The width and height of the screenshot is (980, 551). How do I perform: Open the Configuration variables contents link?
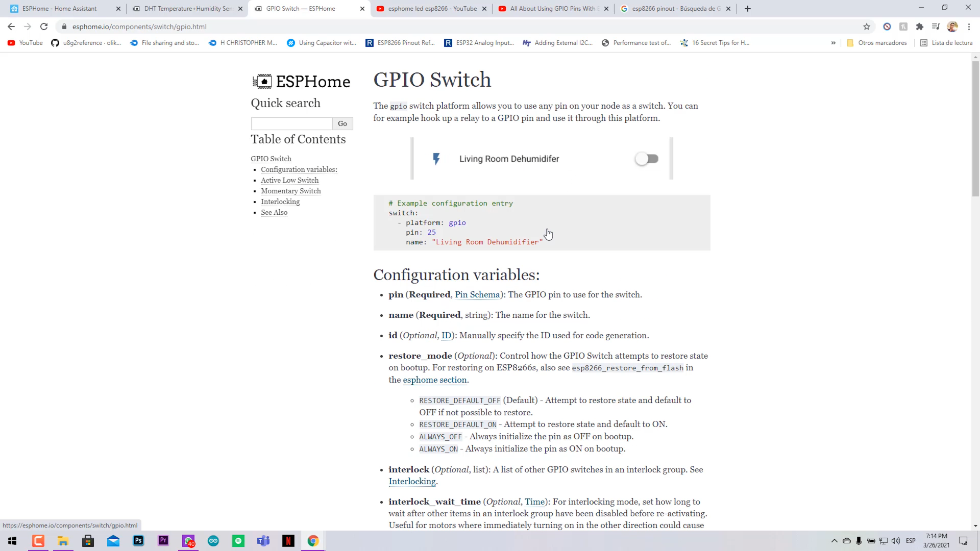coord(299,169)
